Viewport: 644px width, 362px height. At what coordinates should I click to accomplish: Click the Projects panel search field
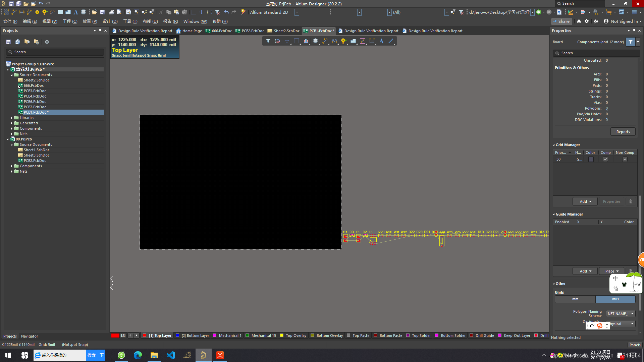[x=55, y=52]
